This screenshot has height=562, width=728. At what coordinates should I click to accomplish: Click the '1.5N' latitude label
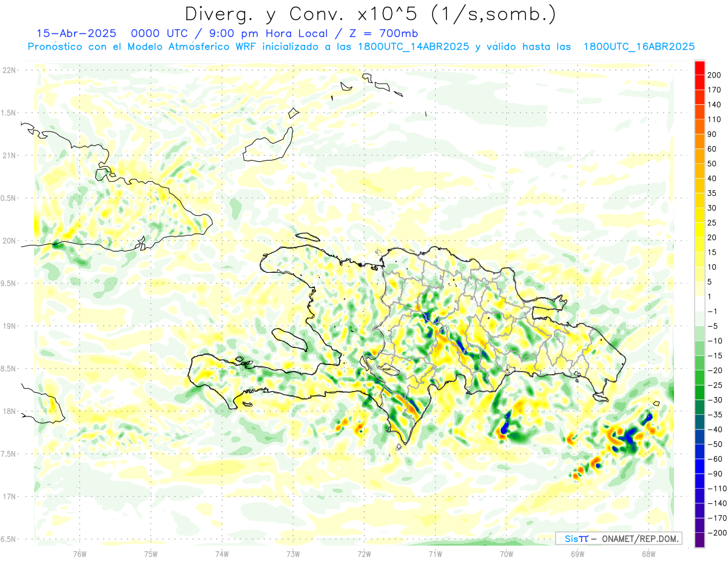pyautogui.click(x=8, y=113)
